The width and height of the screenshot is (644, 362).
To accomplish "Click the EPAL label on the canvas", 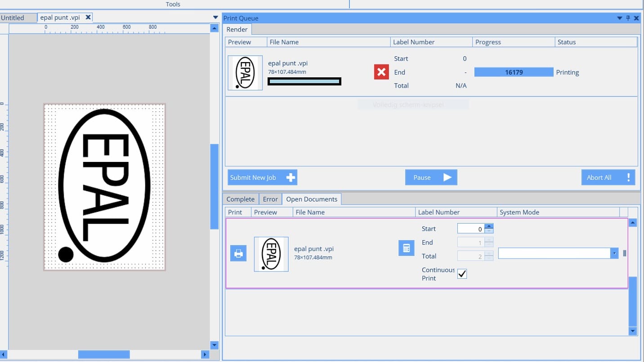I will [105, 187].
